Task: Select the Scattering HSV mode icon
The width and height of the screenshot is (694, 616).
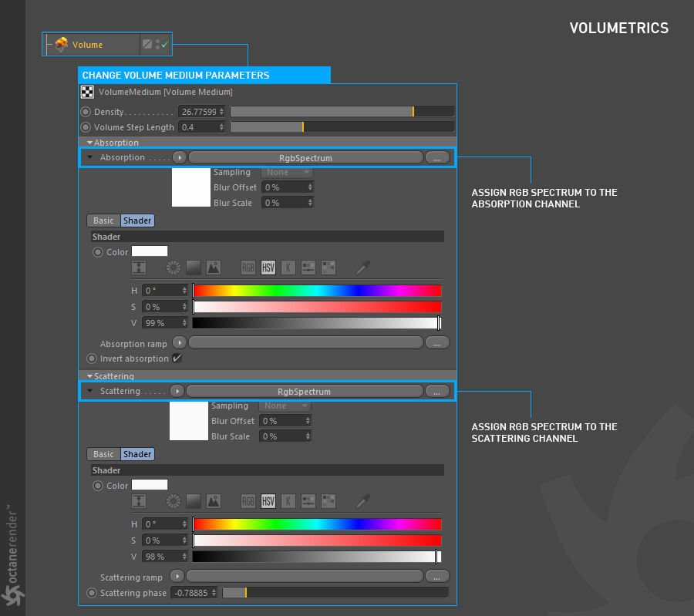Action: [x=268, y=501]
